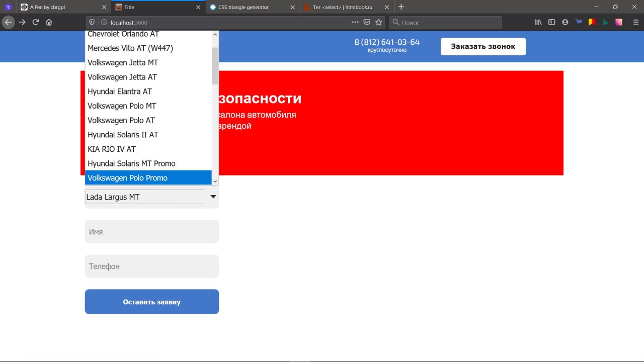Open page actions three-dot menu
644x362 pixels.
pos(355,22)
